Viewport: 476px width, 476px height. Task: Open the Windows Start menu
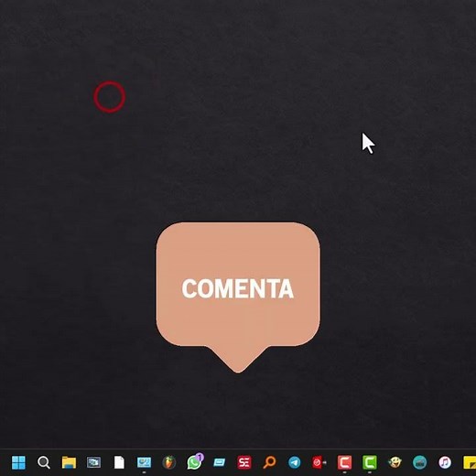coord(18,462)
